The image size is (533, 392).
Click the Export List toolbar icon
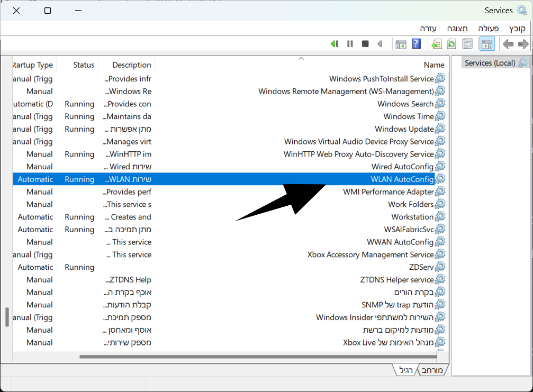point(436,44)
